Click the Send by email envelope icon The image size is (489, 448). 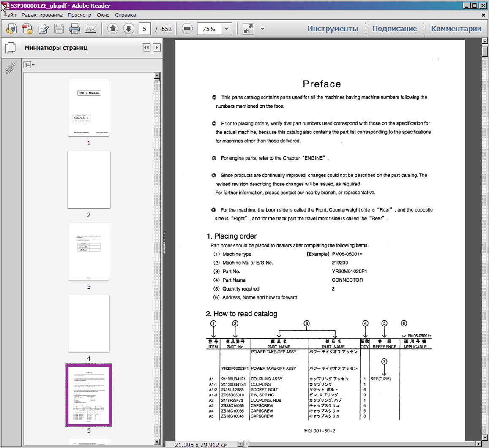(90, 29)
